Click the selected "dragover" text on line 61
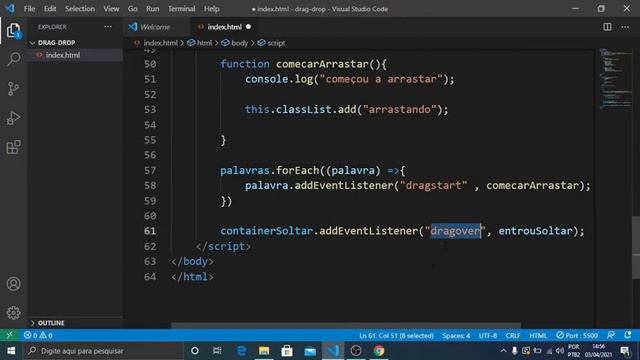This screenshot has height=360, width=640. 456,231
